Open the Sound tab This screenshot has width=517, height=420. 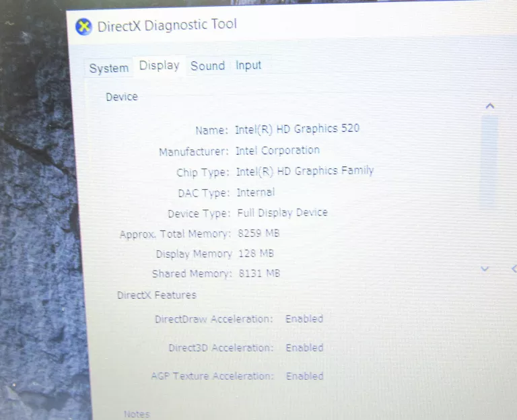(x=208, y=66)
